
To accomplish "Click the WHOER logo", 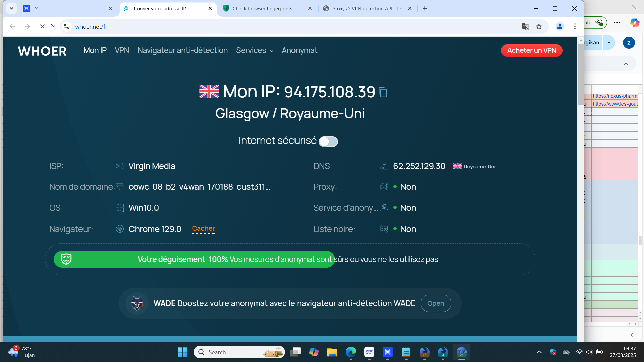I will pos(42,51).
